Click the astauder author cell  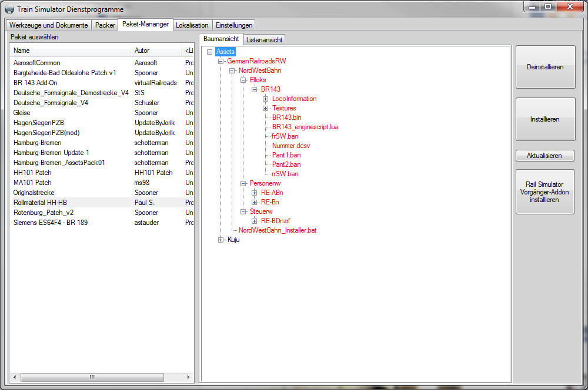click(146, 223)
